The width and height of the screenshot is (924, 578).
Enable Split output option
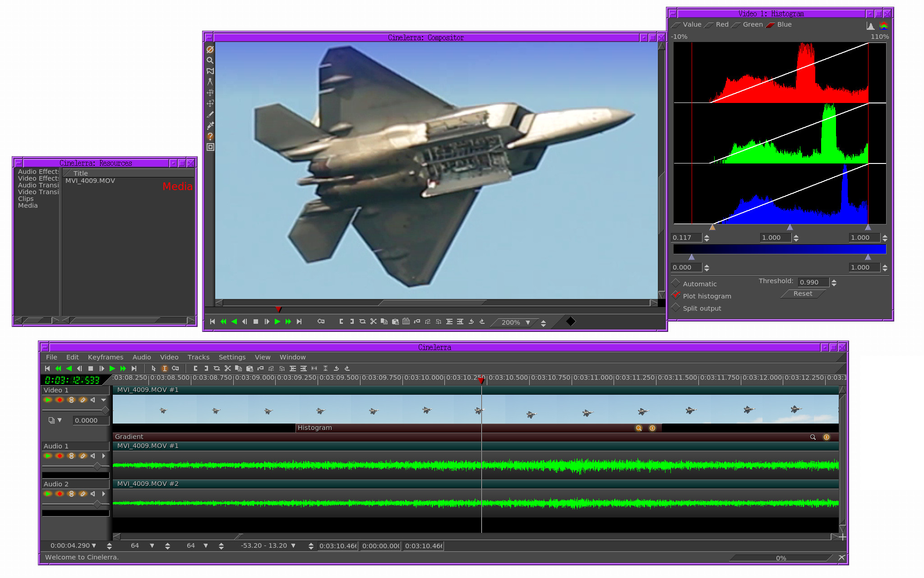point(675,308)
